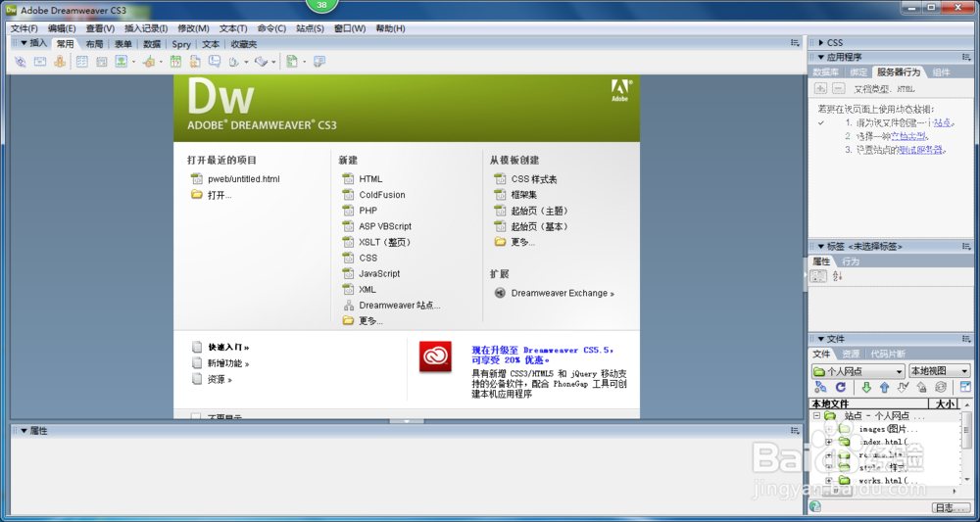Click the Templates insert icon

pos(292,61)
